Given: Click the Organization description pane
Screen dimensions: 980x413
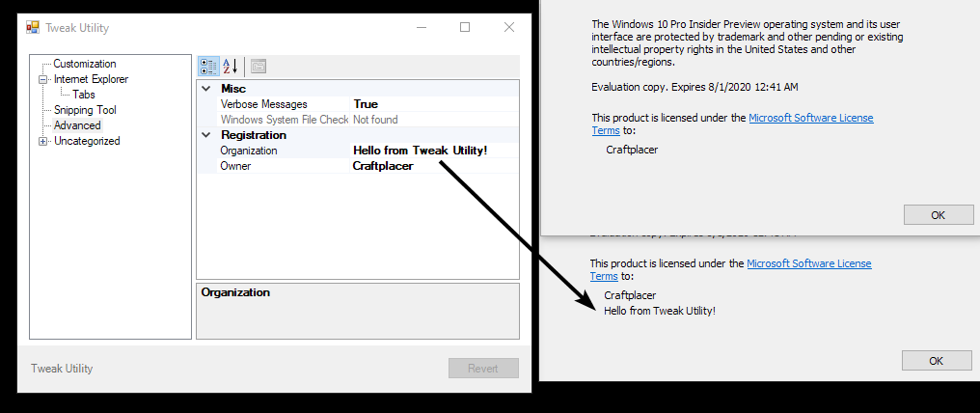Looking at the screenshot, I should pyautogui.click(x=358, y=311).
